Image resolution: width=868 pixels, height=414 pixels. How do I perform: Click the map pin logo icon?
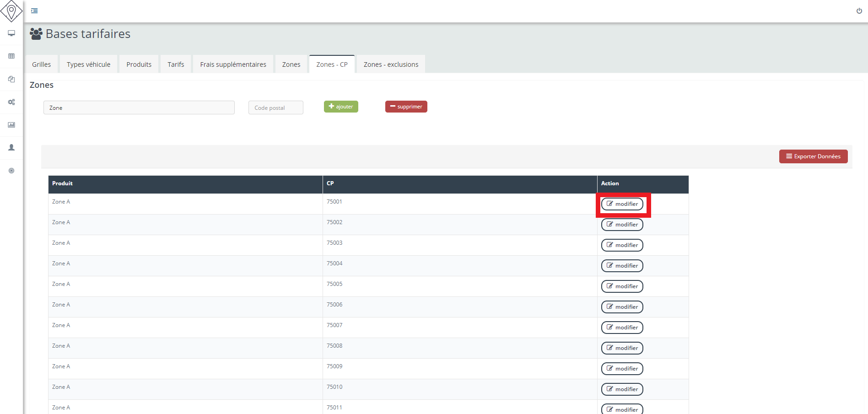[11, 11]
